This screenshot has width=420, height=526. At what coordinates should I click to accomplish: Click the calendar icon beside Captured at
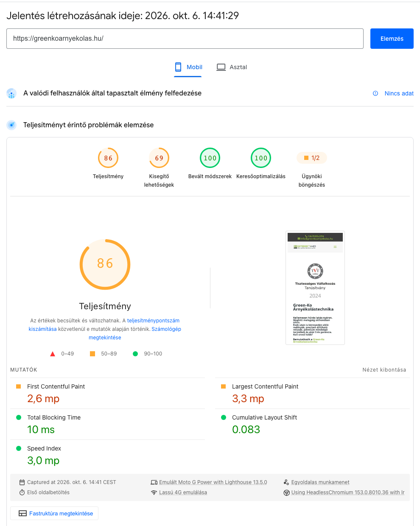pyautogui.click(x=22, y=482)
